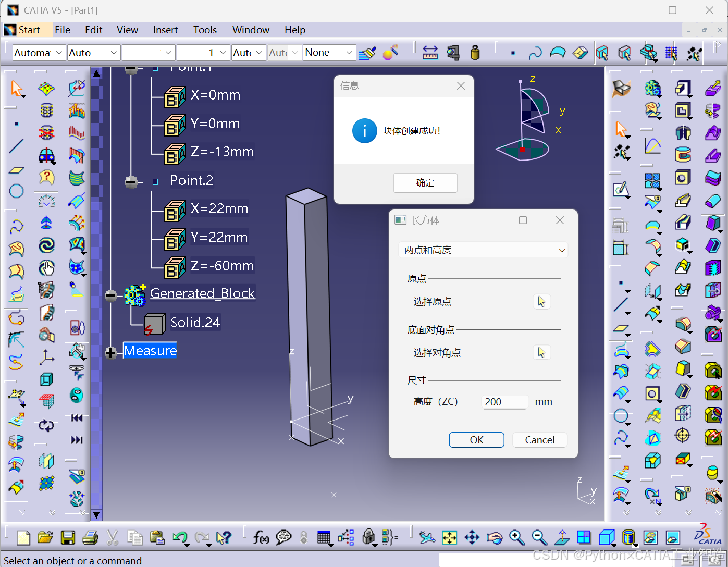Image resolution: width=728 pixels, height=567 pixels.
Task: Switch to Isometric view cube icon
Action: (607, 537)
